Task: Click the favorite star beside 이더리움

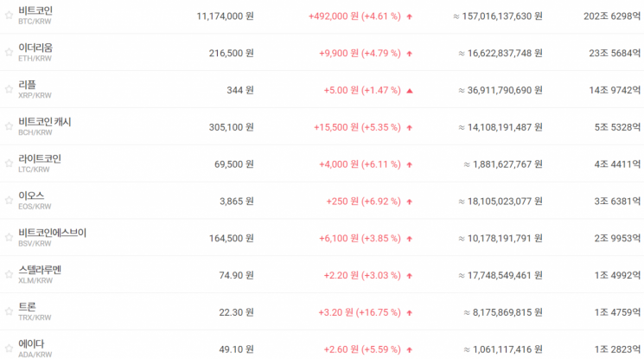Action: [10, 53]
